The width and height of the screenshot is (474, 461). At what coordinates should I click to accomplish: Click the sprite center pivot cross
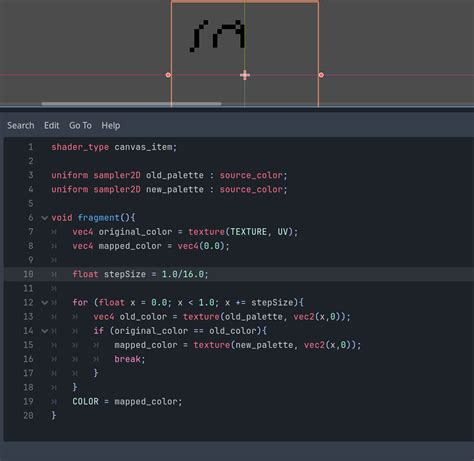point(245,75)
